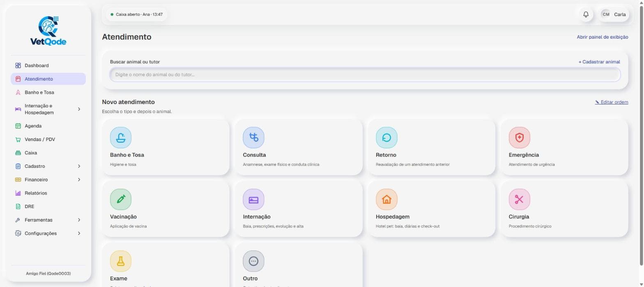Click the Banho e Tosa sidebar icon
This screenshot has height=287, width=644.
[18, 93]
